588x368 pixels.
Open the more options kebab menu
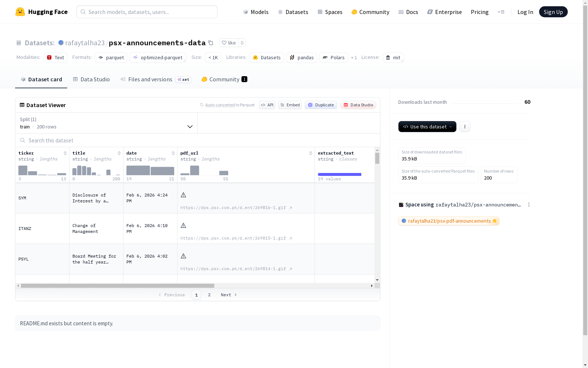tap(465, 127)
